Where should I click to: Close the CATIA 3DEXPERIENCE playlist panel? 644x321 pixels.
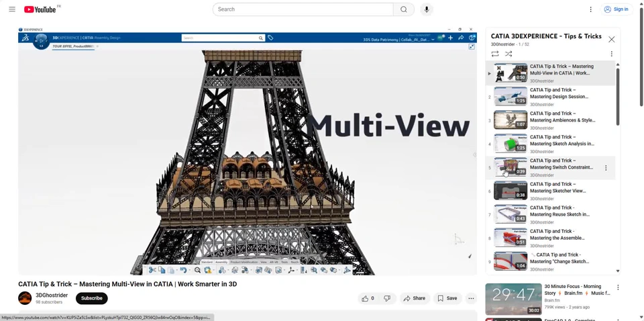click(x=612, y=40)
